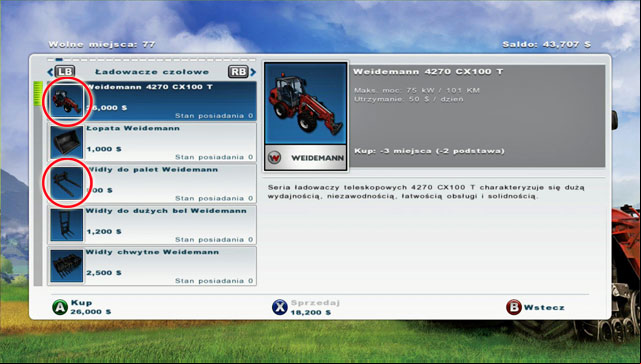Click the Kup: -3 miejsca text

pyautogui.click(x=429, y=151)
